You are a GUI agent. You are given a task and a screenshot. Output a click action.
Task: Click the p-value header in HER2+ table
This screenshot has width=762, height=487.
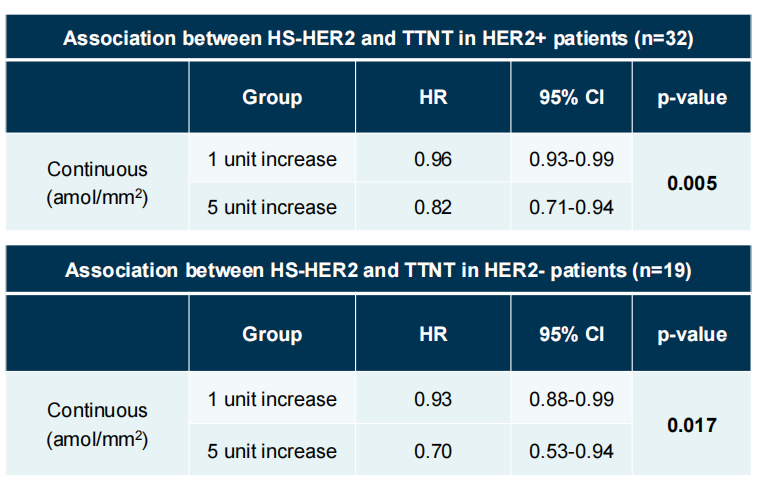pos(692,98)
